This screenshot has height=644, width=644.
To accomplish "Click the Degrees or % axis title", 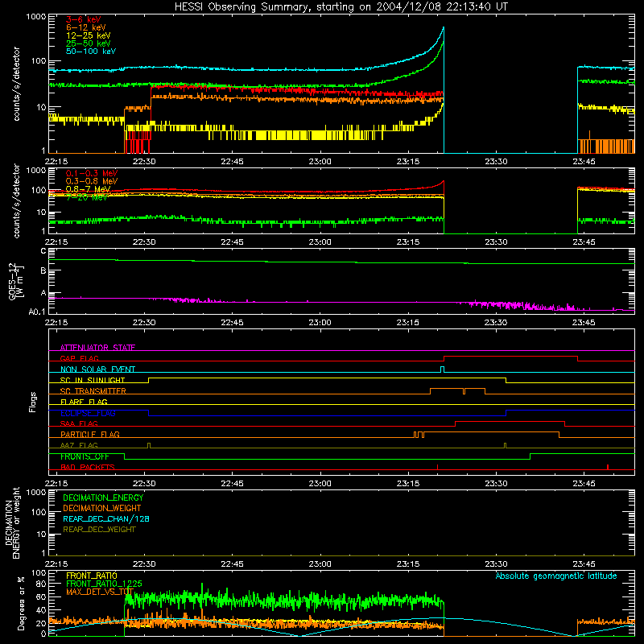I will pyautogui.click(x=21, y=603).
